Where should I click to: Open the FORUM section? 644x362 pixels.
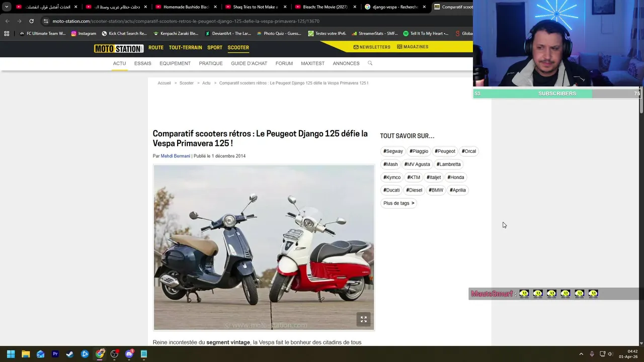click(284, 63)
